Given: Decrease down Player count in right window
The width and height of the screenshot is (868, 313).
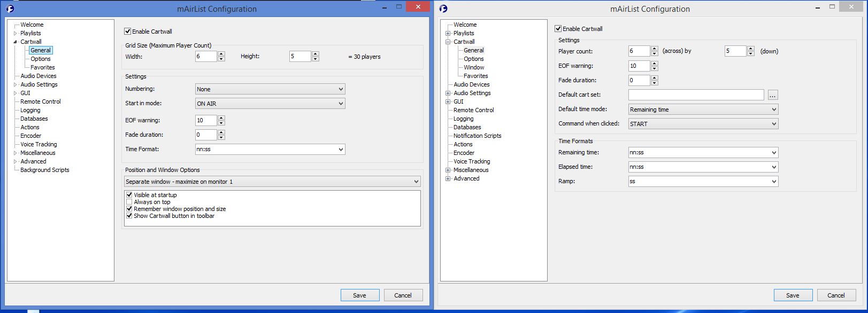Looking at the screenshot, I should click(x=751, y=53).
